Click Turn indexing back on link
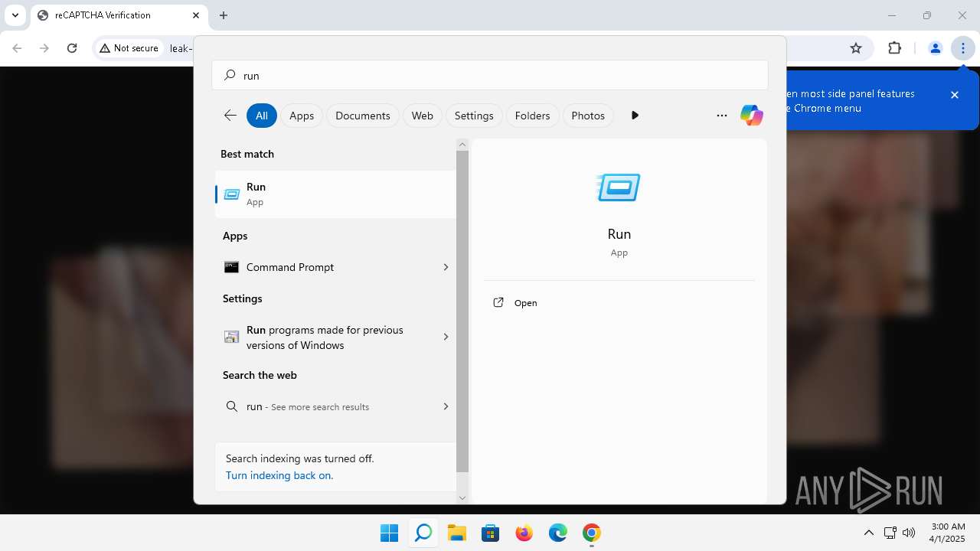The width and height of the screenshot is (980, 551). (x=279, y=475)
